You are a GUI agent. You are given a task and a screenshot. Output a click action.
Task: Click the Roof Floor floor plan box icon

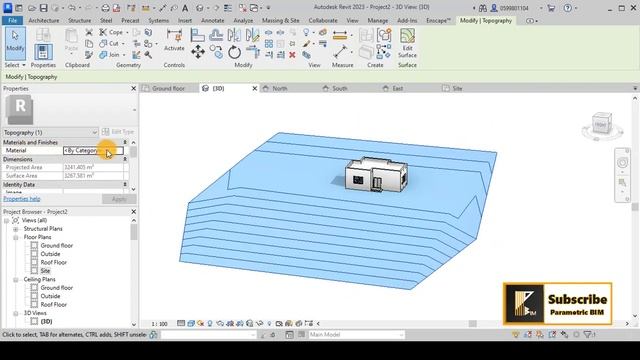click(x=34, y=262)
